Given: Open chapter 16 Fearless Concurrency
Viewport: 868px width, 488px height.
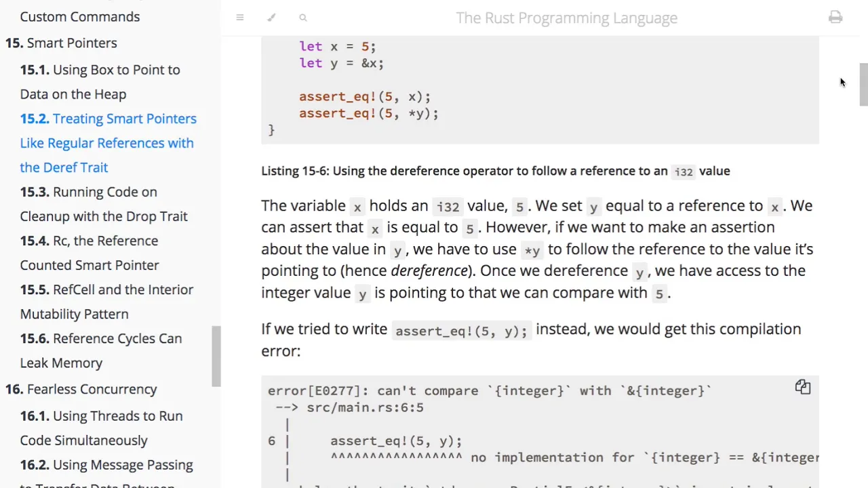Looking at the screenshot, I should 81,389.
